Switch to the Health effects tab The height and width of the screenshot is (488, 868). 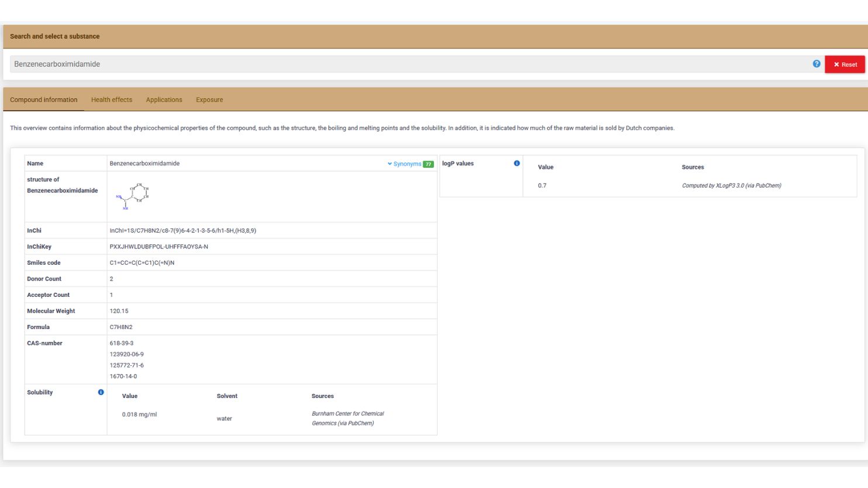112,100
